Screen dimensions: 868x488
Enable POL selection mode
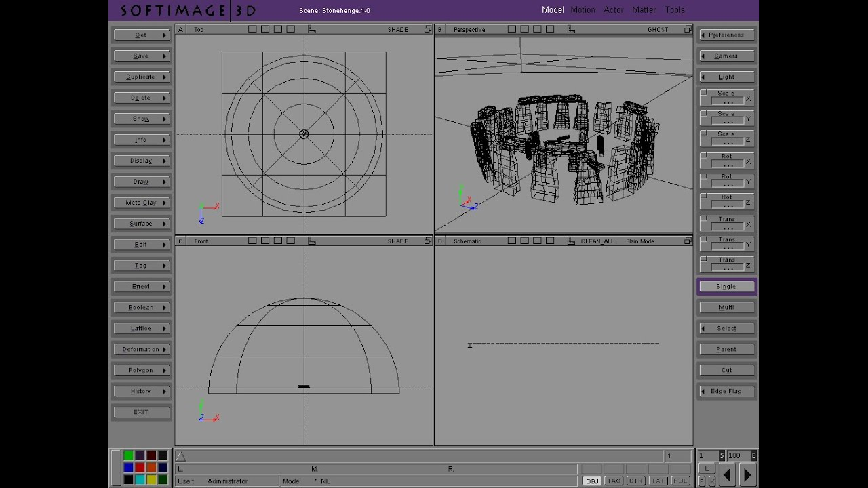(680, 481)
